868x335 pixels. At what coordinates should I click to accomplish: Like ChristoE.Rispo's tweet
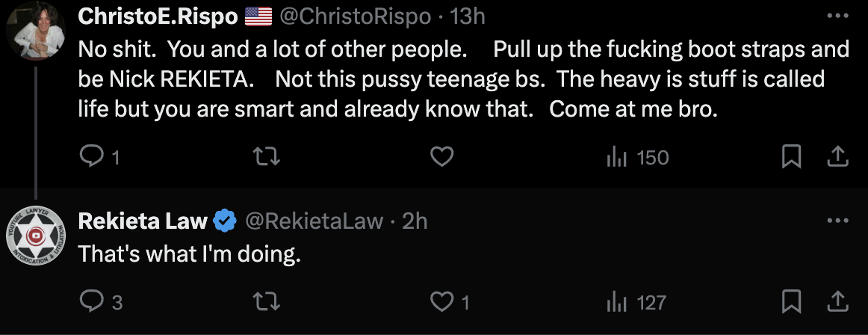pyautogui.click(x=442, y=158)
